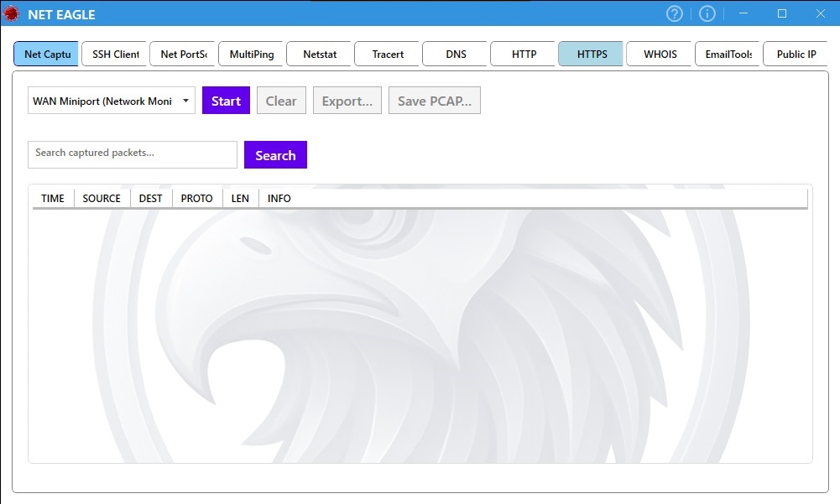Open the SSH Client tab
Screen dimensions: 840x504
[x=114, y=55]
